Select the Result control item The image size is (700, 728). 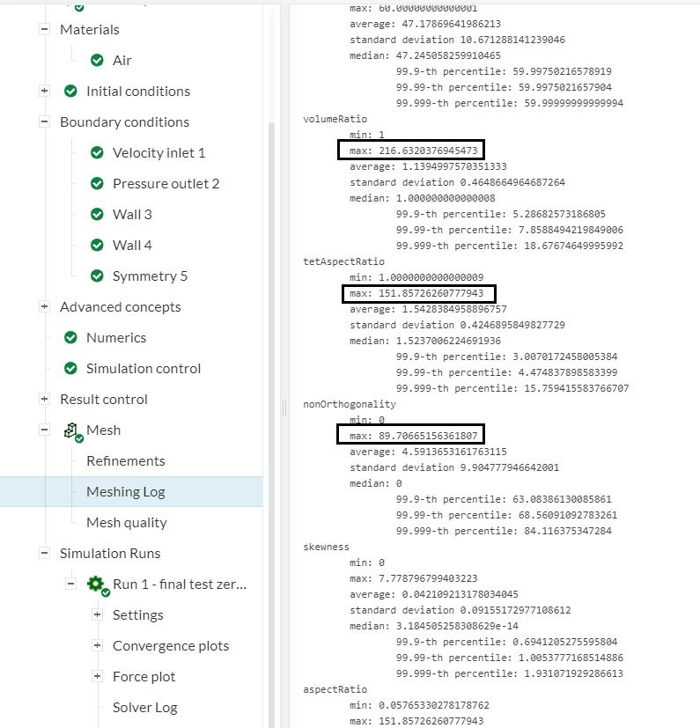click(x=104, y=400)
